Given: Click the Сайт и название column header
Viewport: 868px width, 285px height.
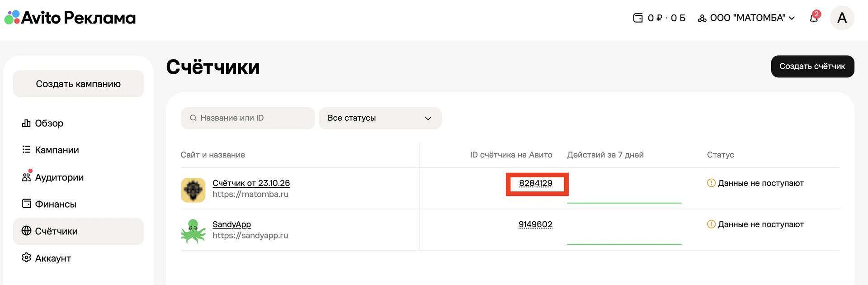Looking at the screenshot, I should [x=213, y=155].
